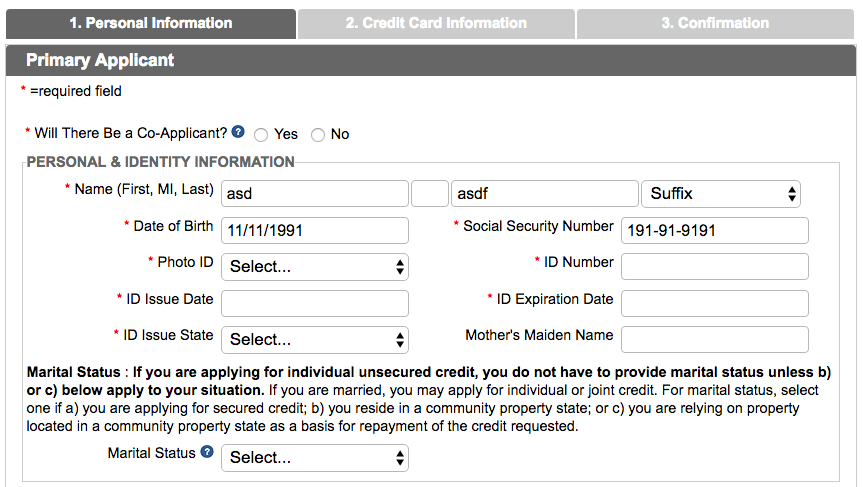This screenshot has height=487, width=863.
Task: Open the Marital Status select menu
Action: tap(315, 458)
